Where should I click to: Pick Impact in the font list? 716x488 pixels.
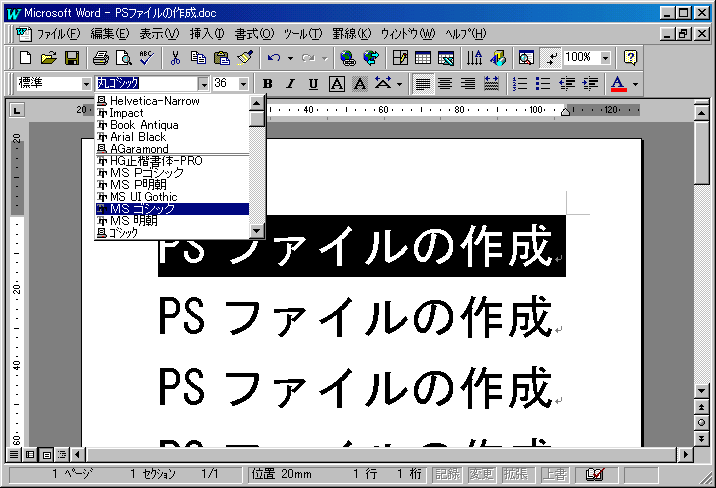tap(173, 113)
